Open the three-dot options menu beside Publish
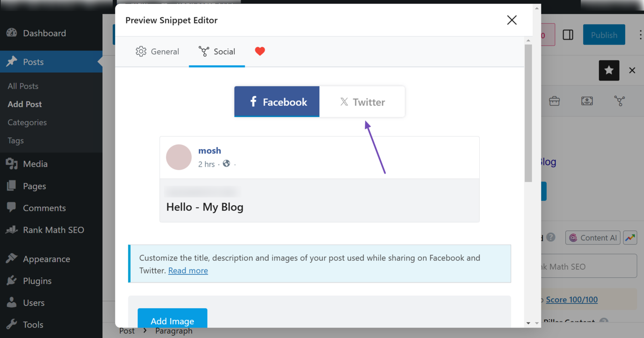Screen dimensions: 644x338 coord(640,35)
